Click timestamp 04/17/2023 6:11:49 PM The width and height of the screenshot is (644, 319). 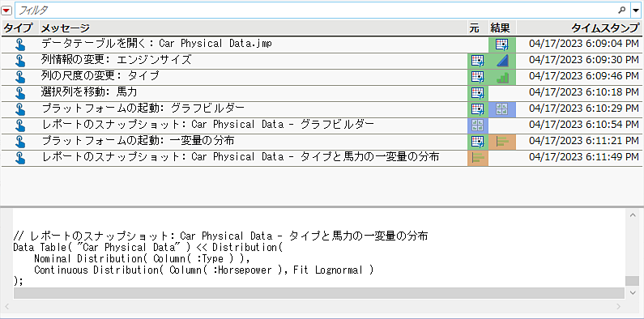click(584, 158)
